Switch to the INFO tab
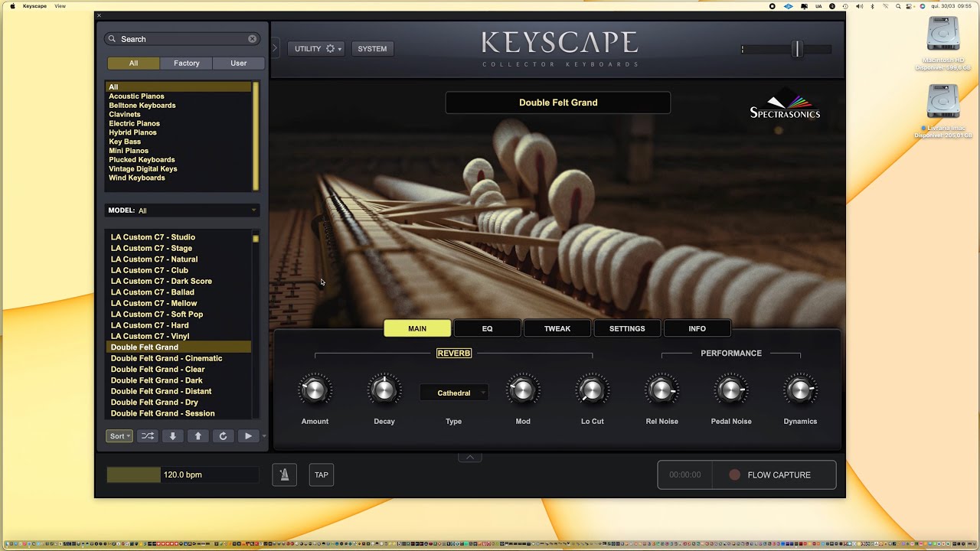 [697, 328]
